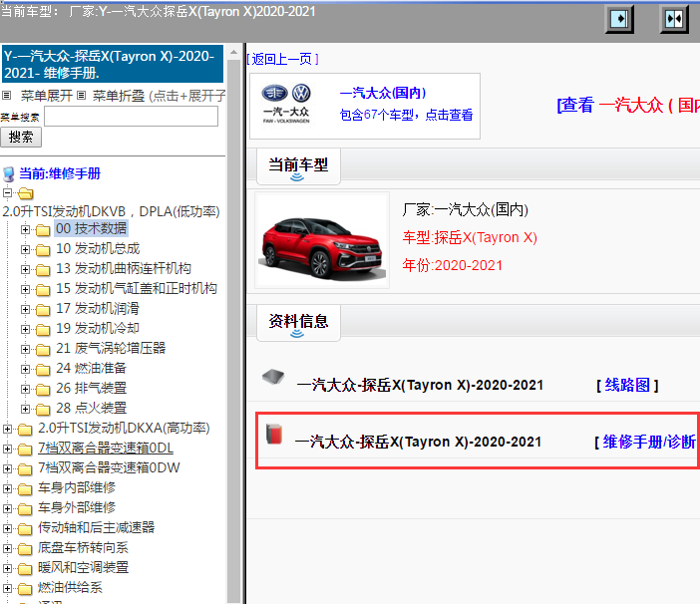Open the 当前车型 tab

pyautogui.click(x=298, y=166)
